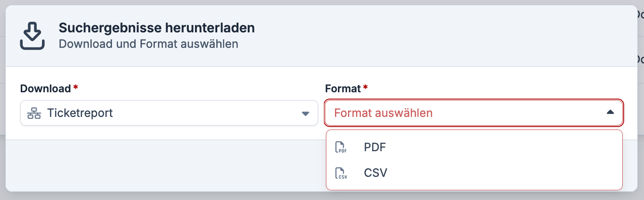
Task: Click the PDF file icon
Action: coord(341,147)
